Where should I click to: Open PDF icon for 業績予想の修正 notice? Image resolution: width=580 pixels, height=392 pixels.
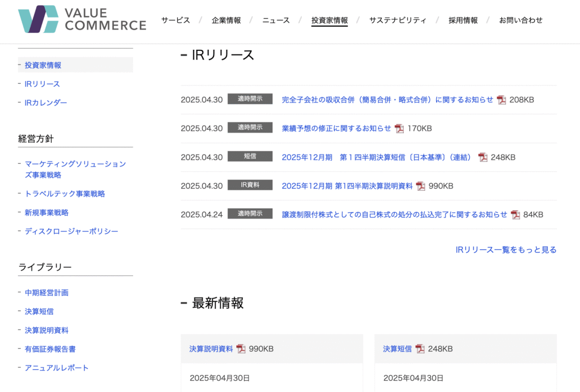(x=399, y=129)
